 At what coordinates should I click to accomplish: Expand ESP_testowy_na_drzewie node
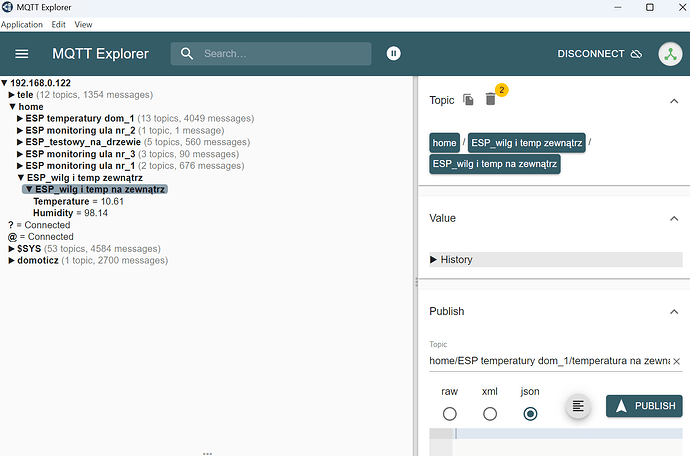[x=20, y=142]
